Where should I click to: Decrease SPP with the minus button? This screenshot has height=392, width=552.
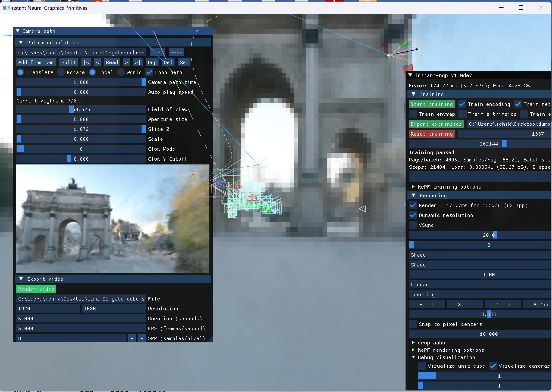pos(132,338)
